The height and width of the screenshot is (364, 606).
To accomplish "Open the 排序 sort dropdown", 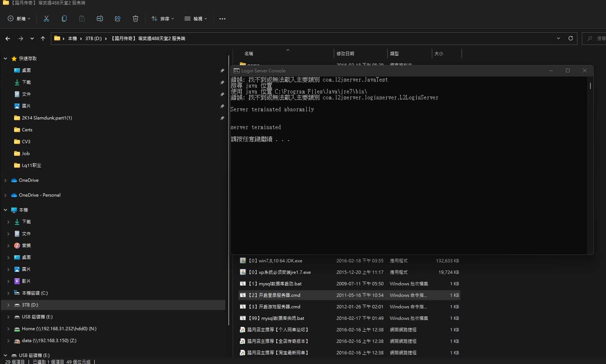I will click(162, 19).
